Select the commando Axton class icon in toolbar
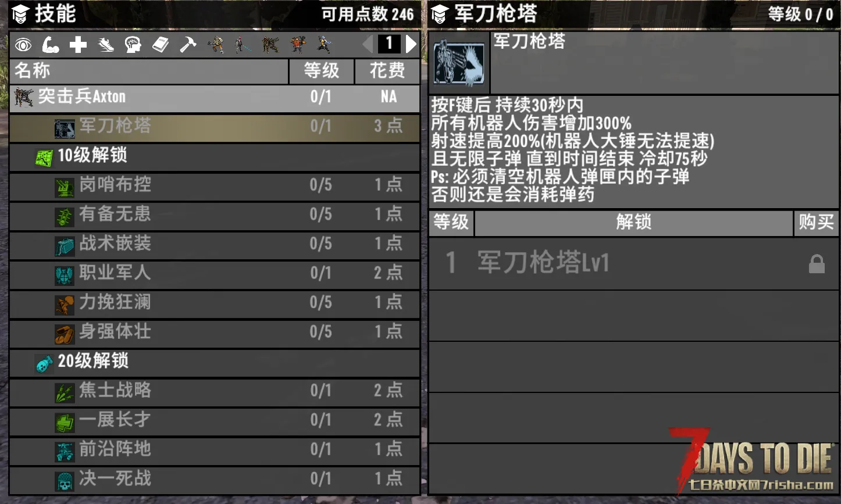 (x=270, y=44)
